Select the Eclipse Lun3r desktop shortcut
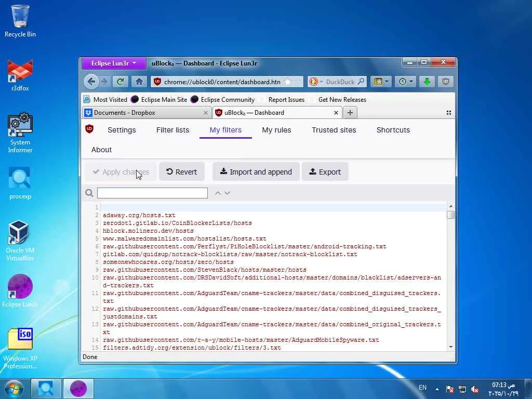Screen dimensions: 532x399 20,291
